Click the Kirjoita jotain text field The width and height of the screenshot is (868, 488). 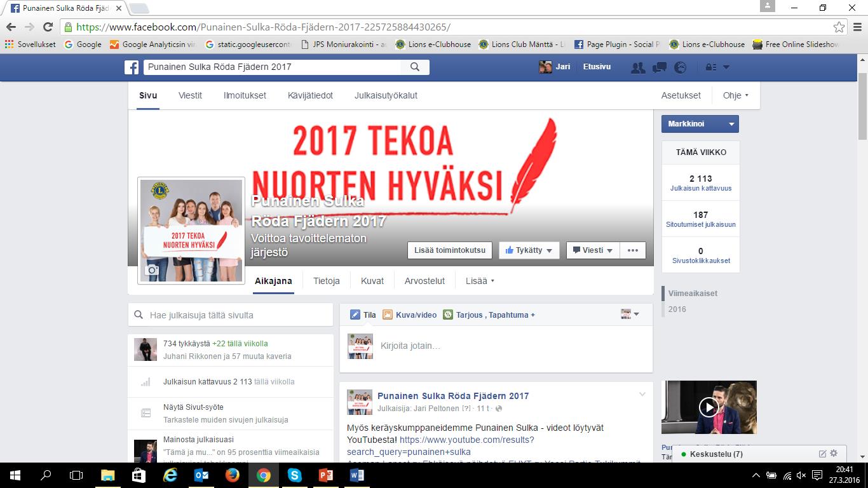496,346
